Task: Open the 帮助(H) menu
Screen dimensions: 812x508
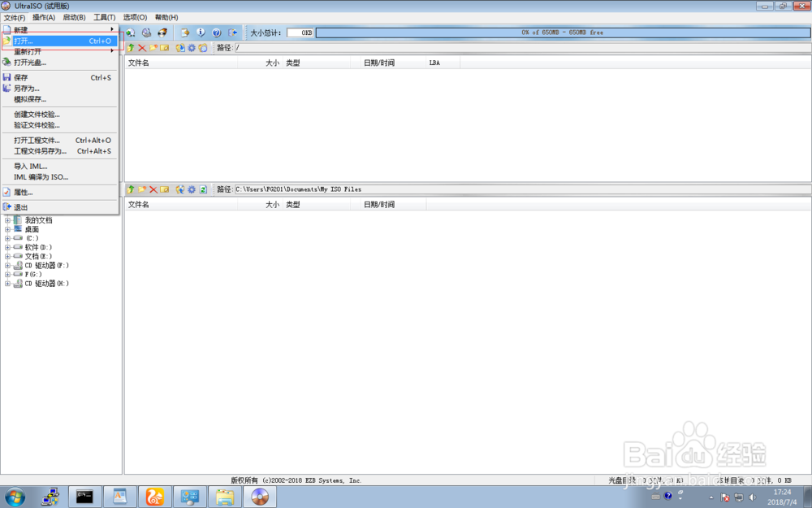Action: (166, 17)
